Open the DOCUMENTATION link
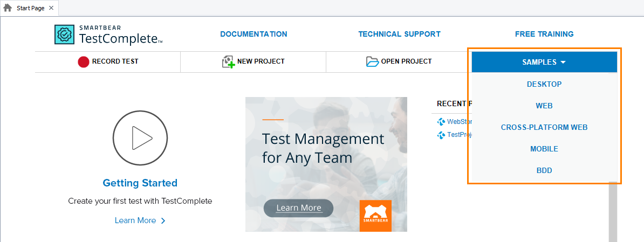Viewport: 644px width, 242px height. 254,34
